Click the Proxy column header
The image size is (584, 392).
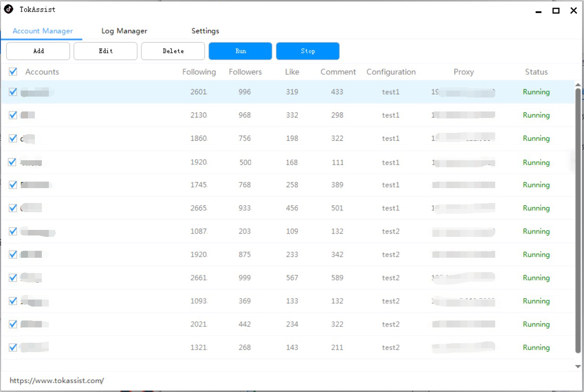click(464, 72)
